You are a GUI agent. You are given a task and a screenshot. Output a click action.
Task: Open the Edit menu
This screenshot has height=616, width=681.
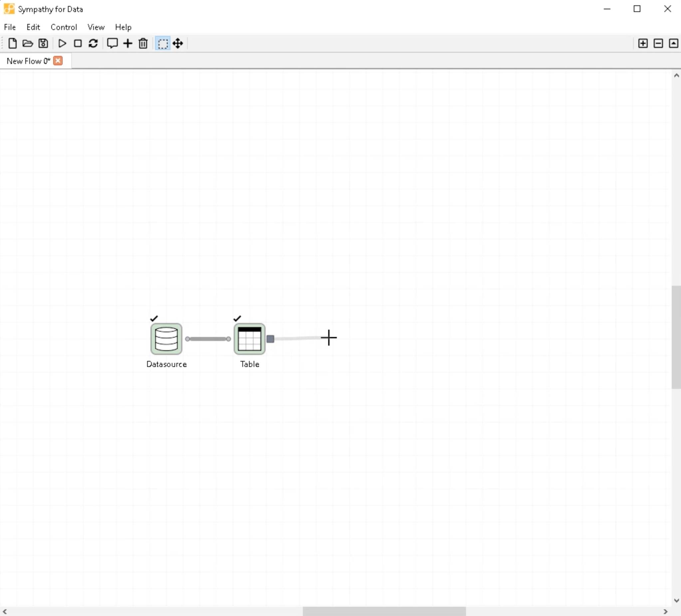coord(33,27)
